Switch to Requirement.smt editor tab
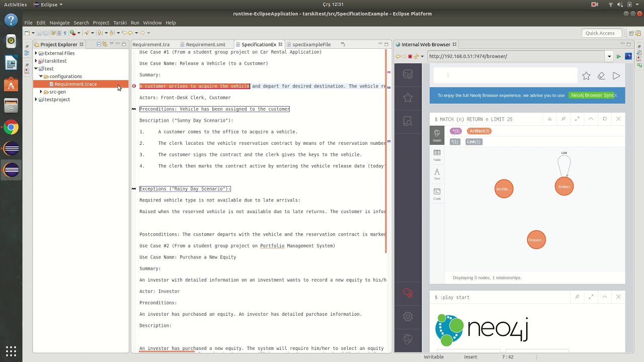 205,44
